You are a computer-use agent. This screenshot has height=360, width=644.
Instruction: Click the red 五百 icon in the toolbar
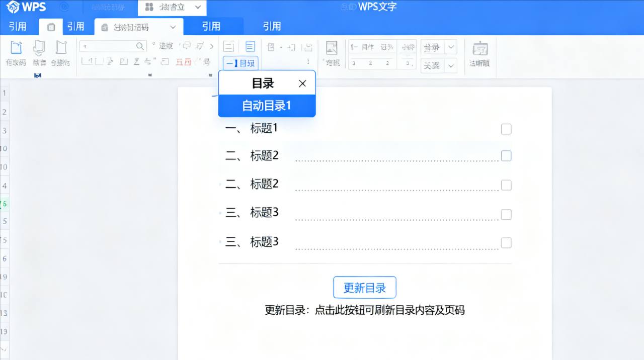[184, 60]
